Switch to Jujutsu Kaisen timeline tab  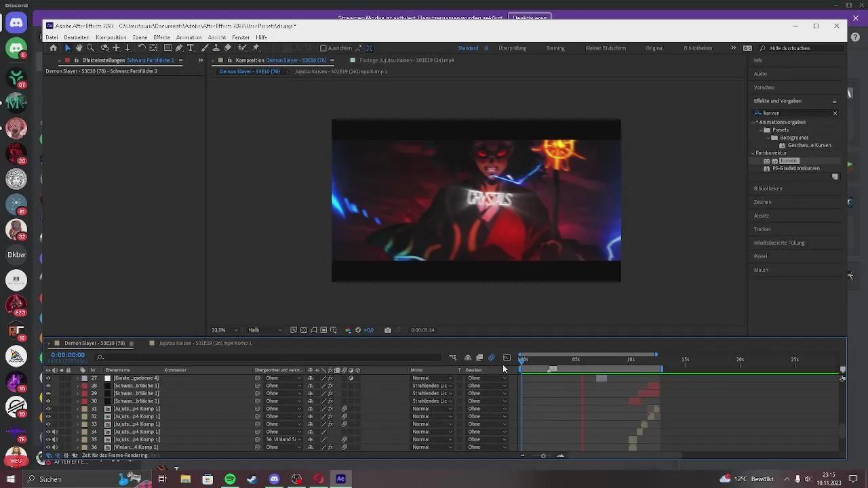point(205,343)
